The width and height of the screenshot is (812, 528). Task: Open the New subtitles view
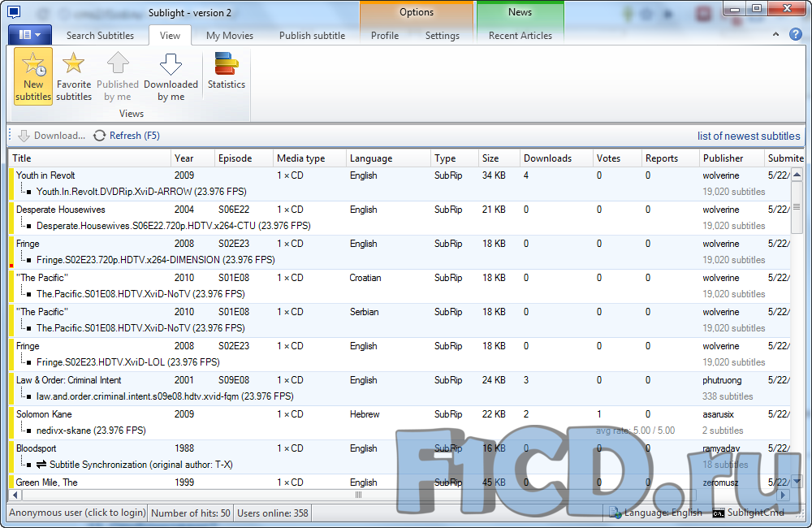[x=33, y=76]
